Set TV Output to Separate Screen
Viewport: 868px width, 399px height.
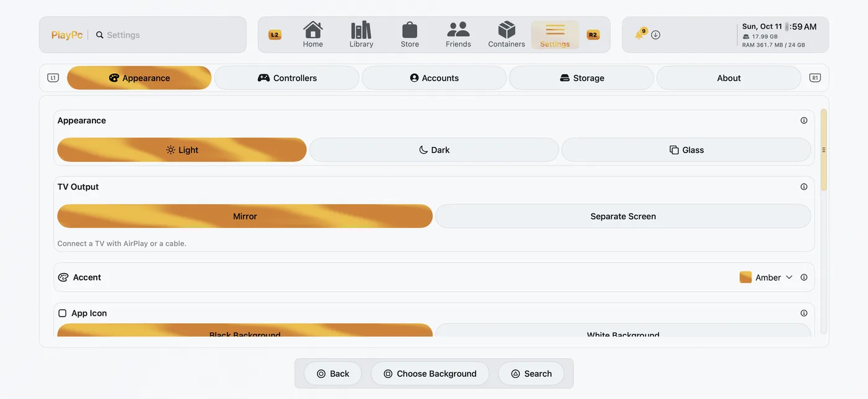click(623, 216)
